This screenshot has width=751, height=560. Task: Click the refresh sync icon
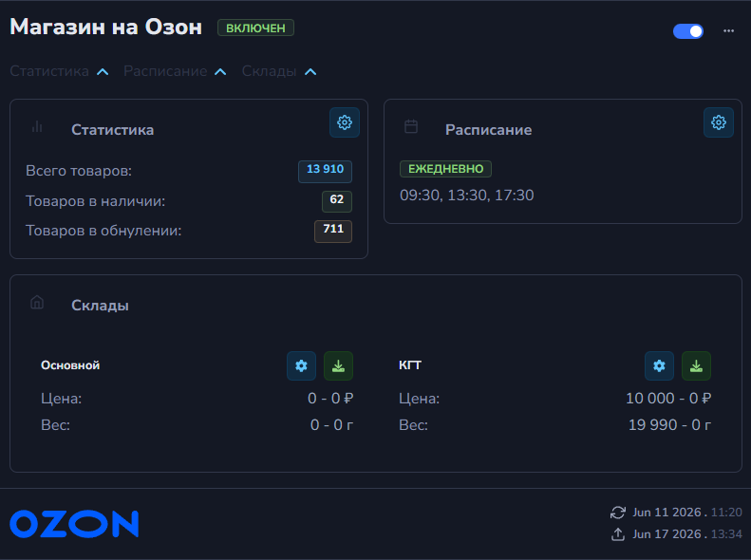[618, 513]
